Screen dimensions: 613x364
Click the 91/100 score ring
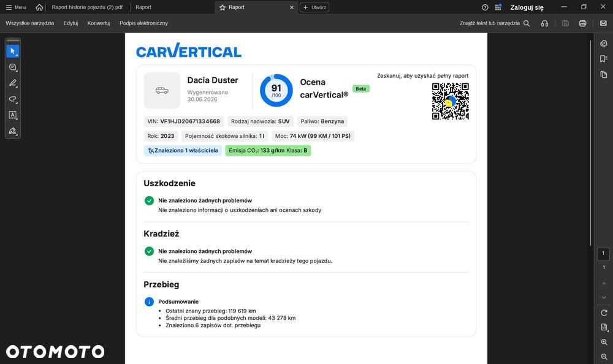click(x=276, y=90)
